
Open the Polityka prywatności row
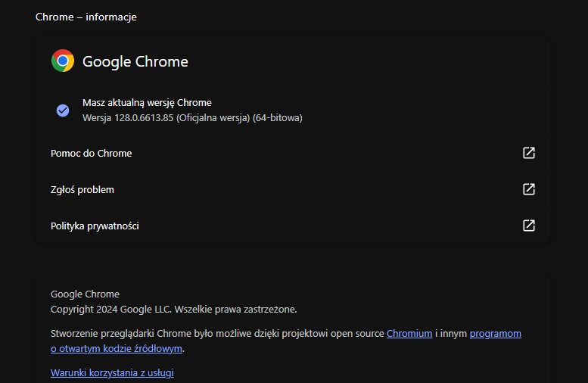point(293,226)
